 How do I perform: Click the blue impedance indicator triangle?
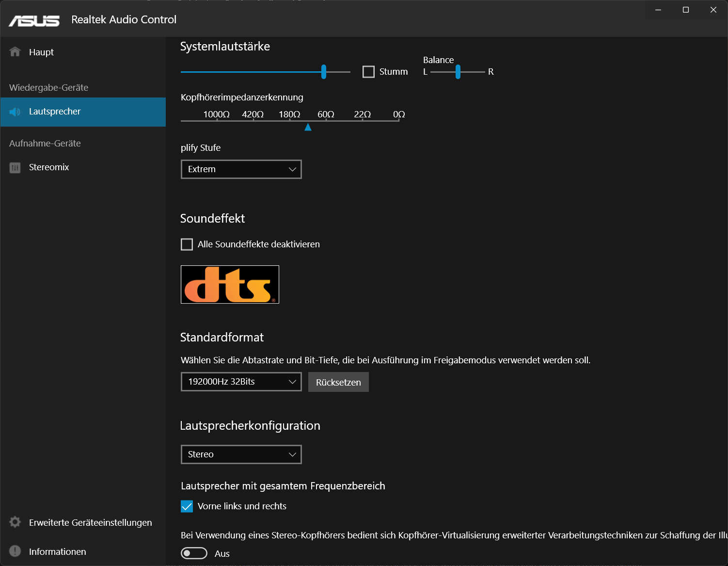tap(308, 127)
